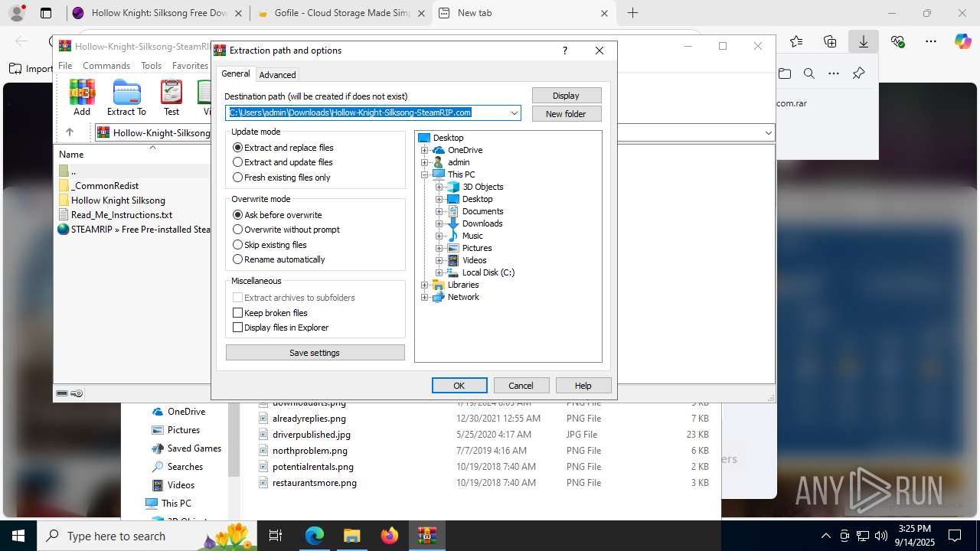Select Ask before overwrite option

(277, 215)
